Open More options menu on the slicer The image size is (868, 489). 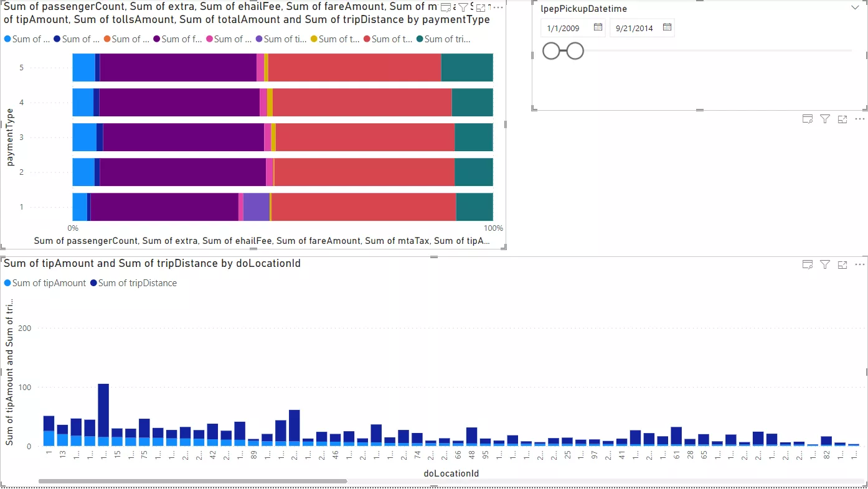860,119
